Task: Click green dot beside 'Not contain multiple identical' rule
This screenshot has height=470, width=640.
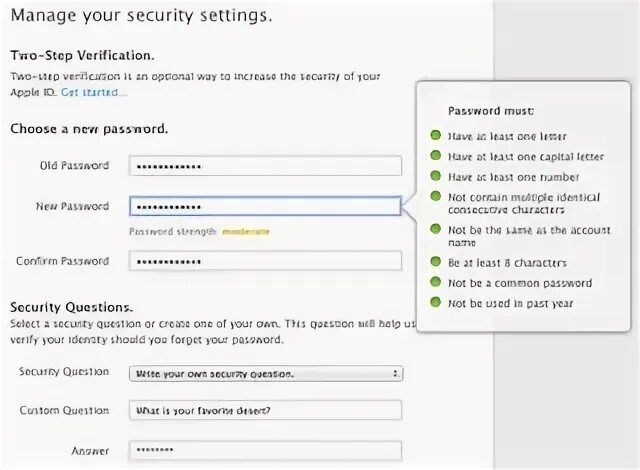Action: tap(435, 196)
